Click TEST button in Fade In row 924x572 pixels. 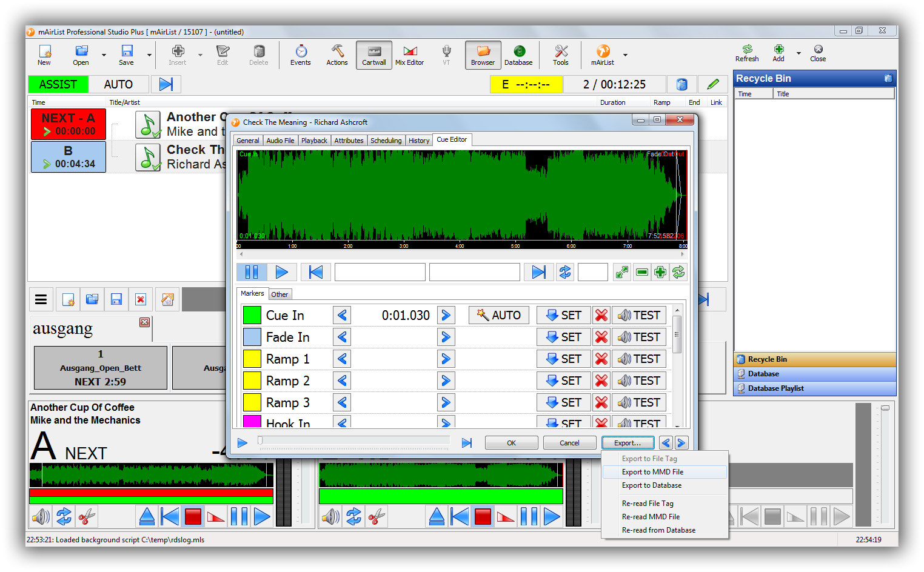pos(639,337)
